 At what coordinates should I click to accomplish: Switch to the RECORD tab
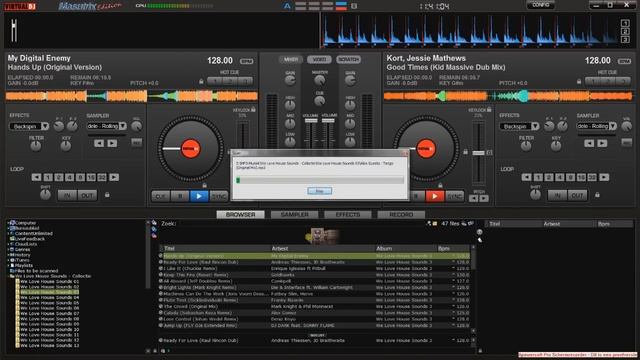[x=401, y=214]
